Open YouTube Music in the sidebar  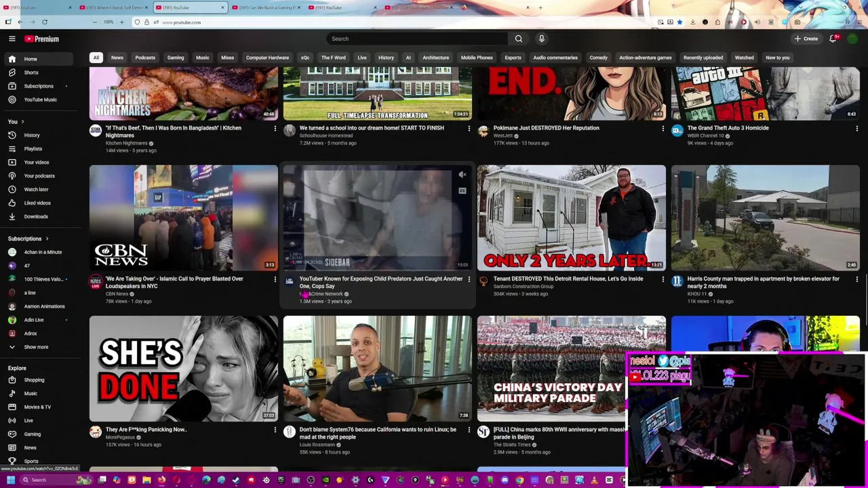pos(38,100)
